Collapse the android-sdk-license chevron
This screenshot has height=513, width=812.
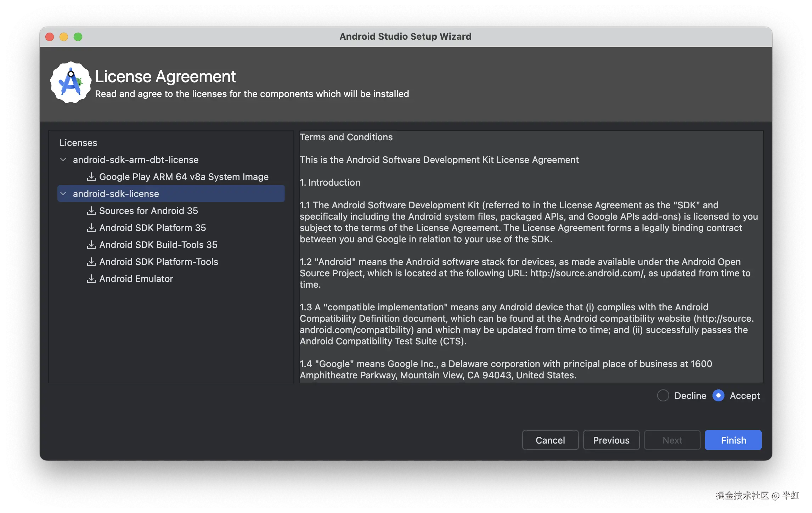point(63,193)
